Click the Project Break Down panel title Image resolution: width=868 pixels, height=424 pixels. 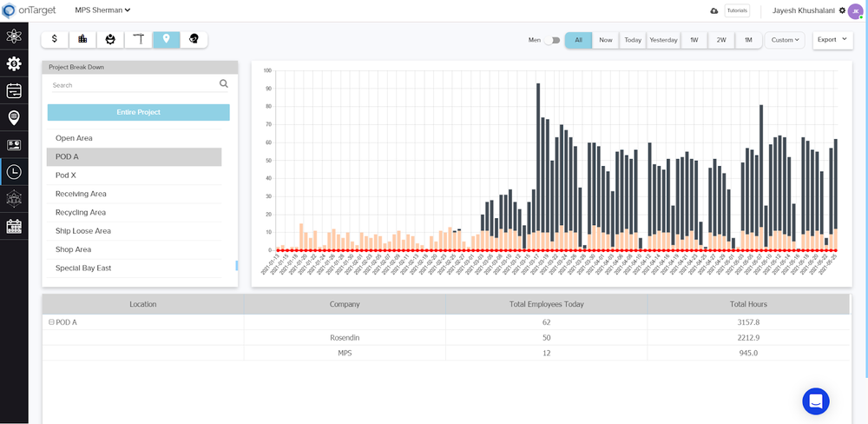[x=76, y=67]
